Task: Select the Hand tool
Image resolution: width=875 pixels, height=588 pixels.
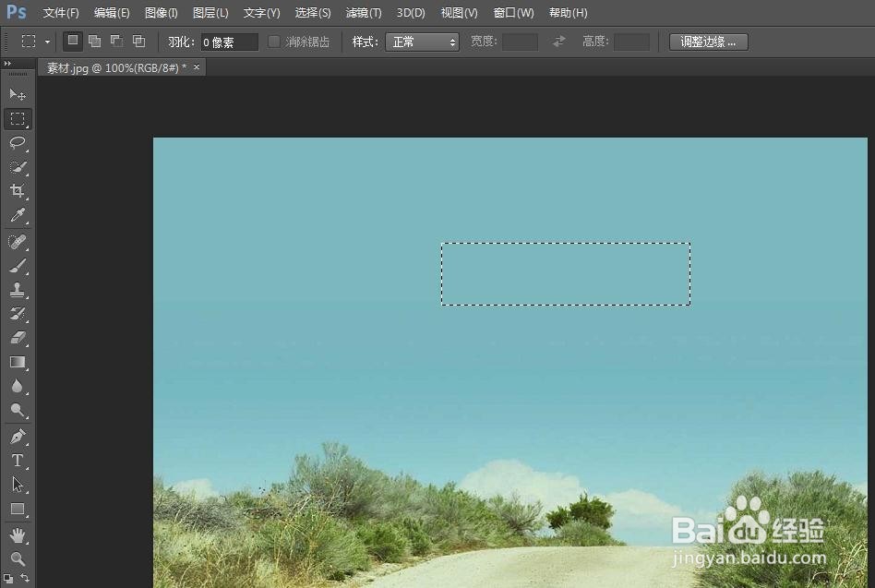Action: click(18, 535)
